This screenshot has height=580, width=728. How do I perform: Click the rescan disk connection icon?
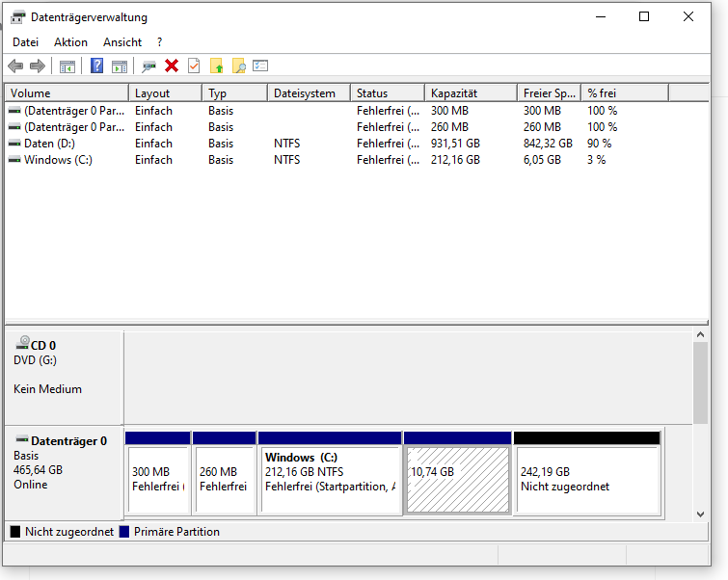[148, 66]
